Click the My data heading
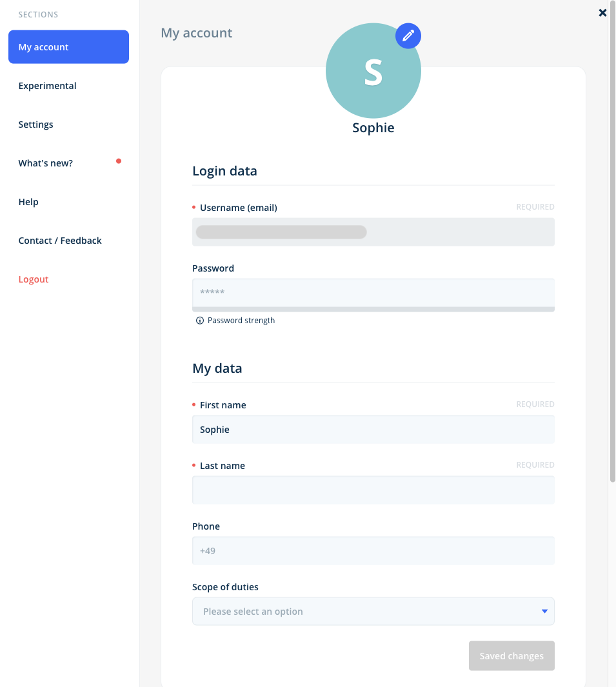 click(217, 368)
